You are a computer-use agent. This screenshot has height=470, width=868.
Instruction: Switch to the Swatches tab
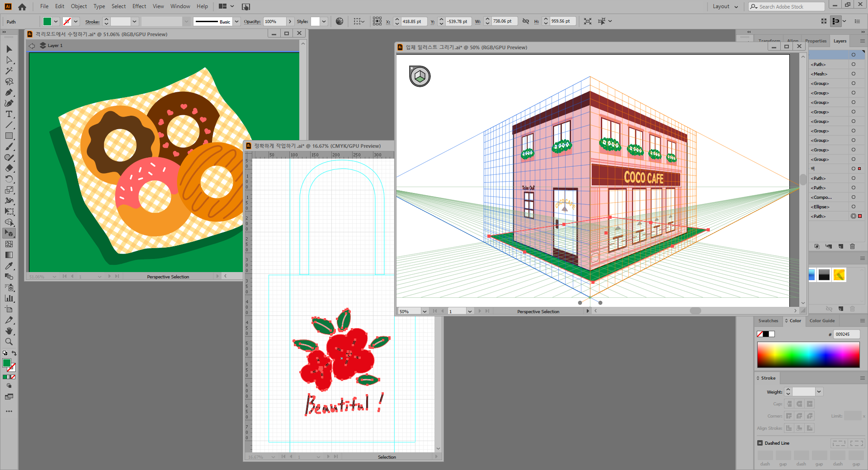(768, 321)
